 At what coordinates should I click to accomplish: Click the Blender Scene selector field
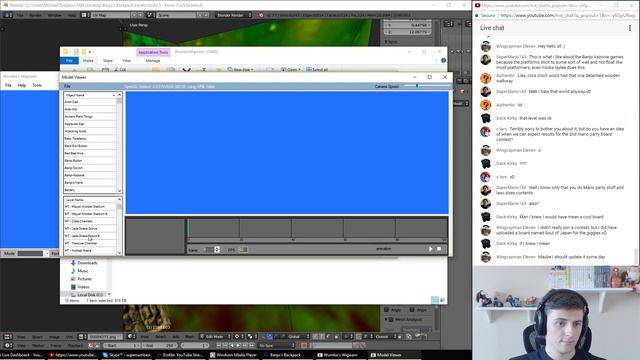[176, 15]
